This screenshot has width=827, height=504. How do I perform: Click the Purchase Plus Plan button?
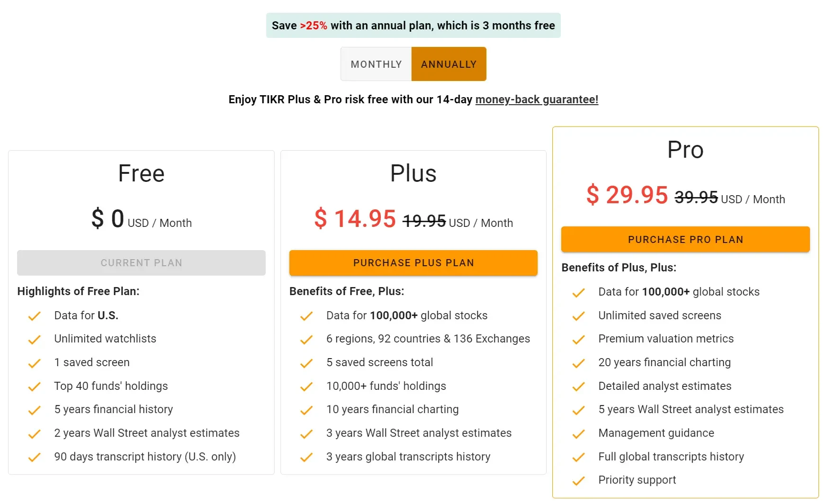tap(413, 263)
